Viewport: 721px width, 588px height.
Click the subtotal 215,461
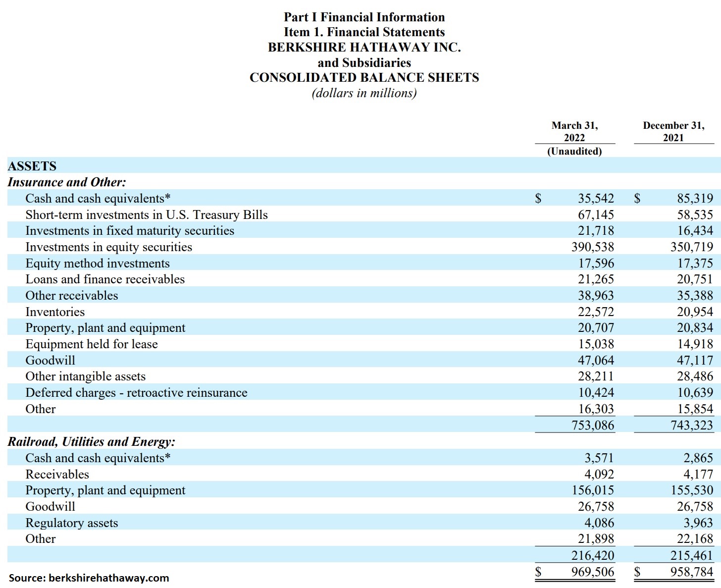click(692, 556)
